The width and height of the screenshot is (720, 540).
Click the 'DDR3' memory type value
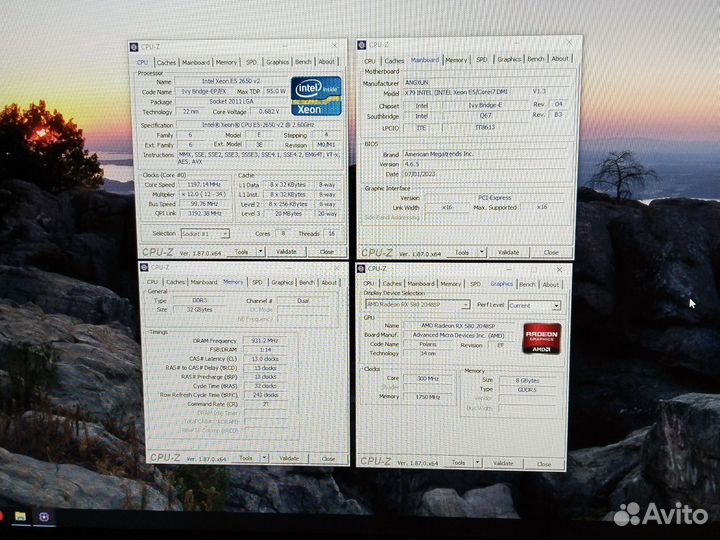200,300
